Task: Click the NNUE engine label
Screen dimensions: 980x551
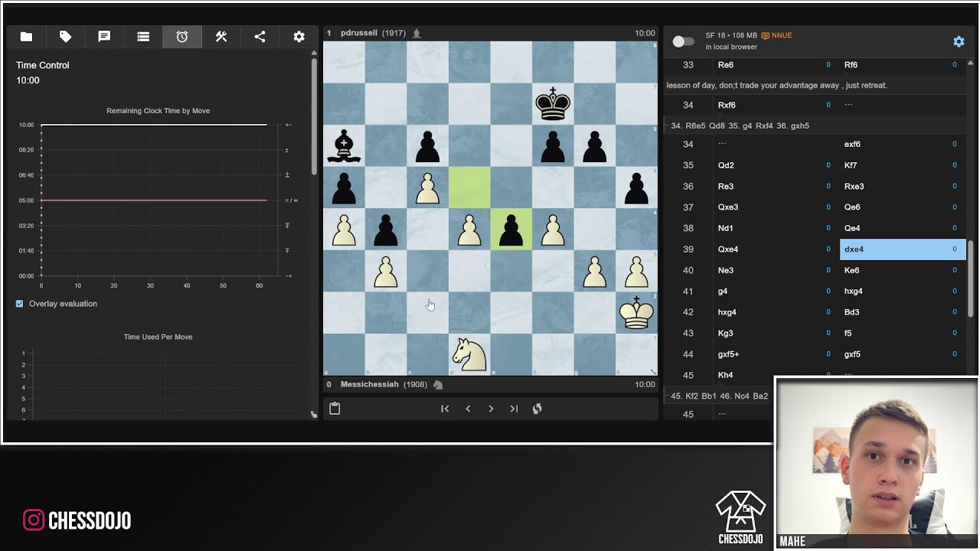Action: pyautogui.click(x=776, y=35)
